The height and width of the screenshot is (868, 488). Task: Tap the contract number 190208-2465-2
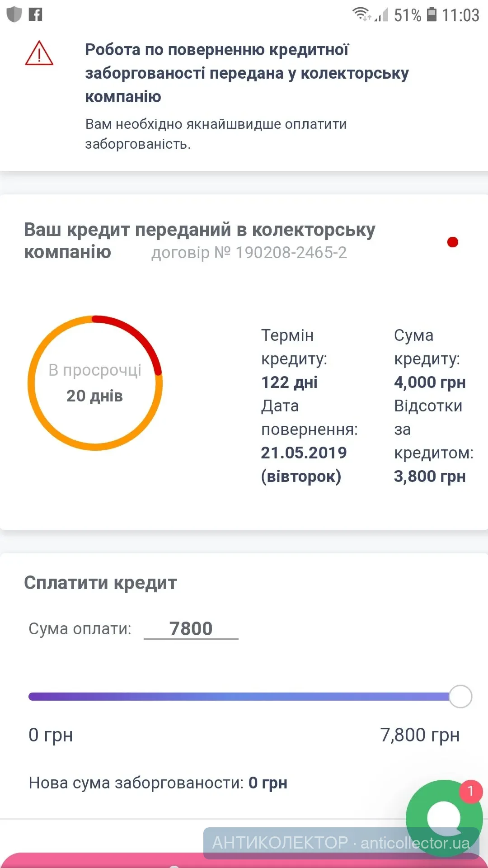coord(249,253)
